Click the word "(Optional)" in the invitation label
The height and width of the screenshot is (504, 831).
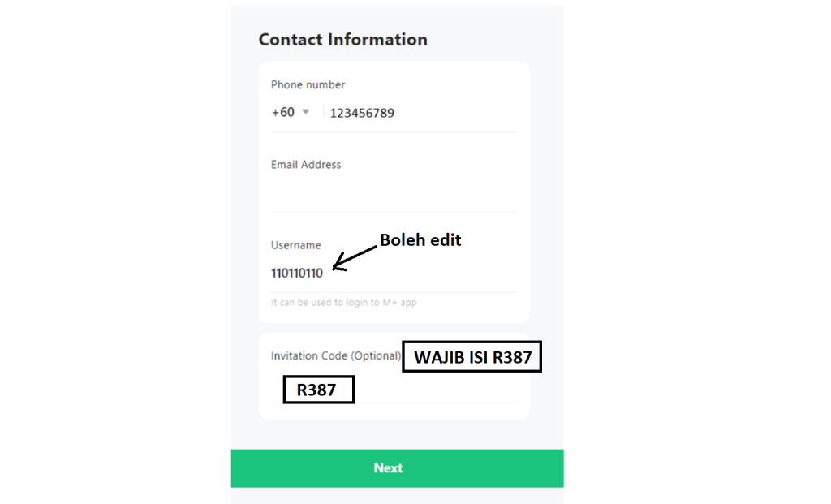(376, 355)
